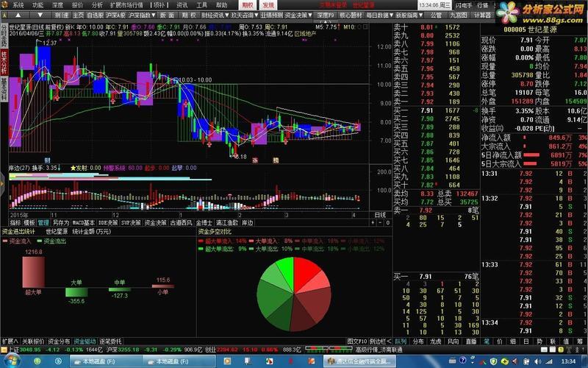Viewport: 588px width, 368px height.
Task: Switch to the 金博士 indicator tab
Action: 204,223
